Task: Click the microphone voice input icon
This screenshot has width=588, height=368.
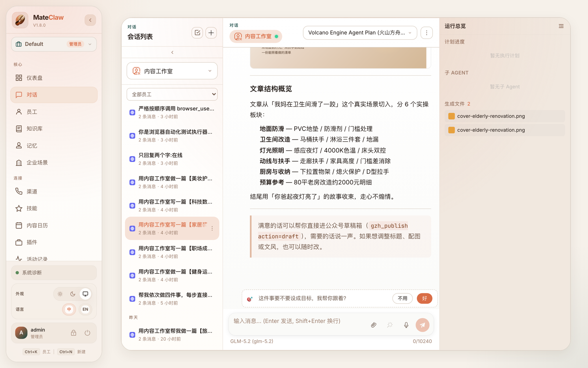Action: (406, 325)
